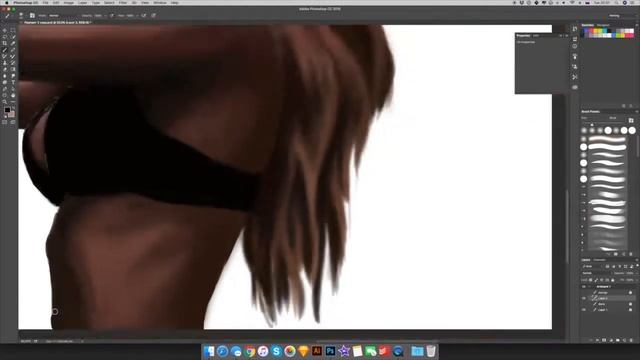The height and width of the screenshot is (360, 640).
Task: Open the Image menu
Action: point(69,2)
